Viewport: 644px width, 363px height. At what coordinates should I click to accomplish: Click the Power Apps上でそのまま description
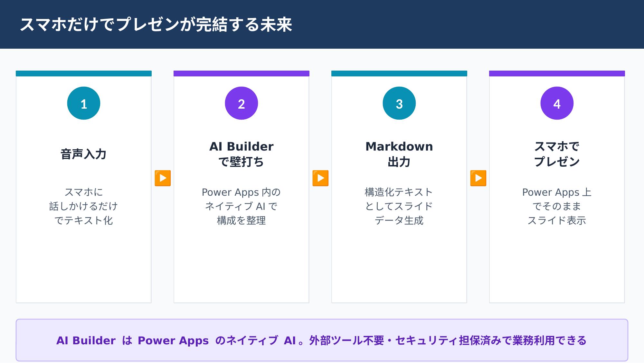pyautogui.click(x=557, y=206)
